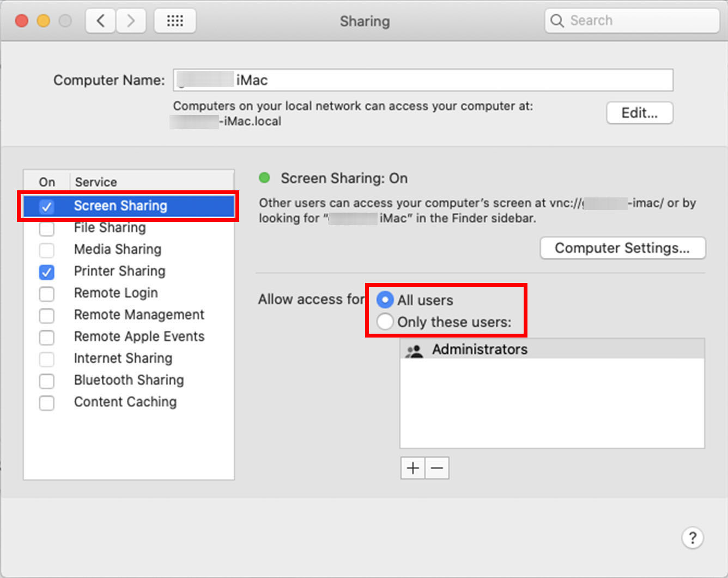
Task: Click the help question mark button
Action: [x=693, y=538]
